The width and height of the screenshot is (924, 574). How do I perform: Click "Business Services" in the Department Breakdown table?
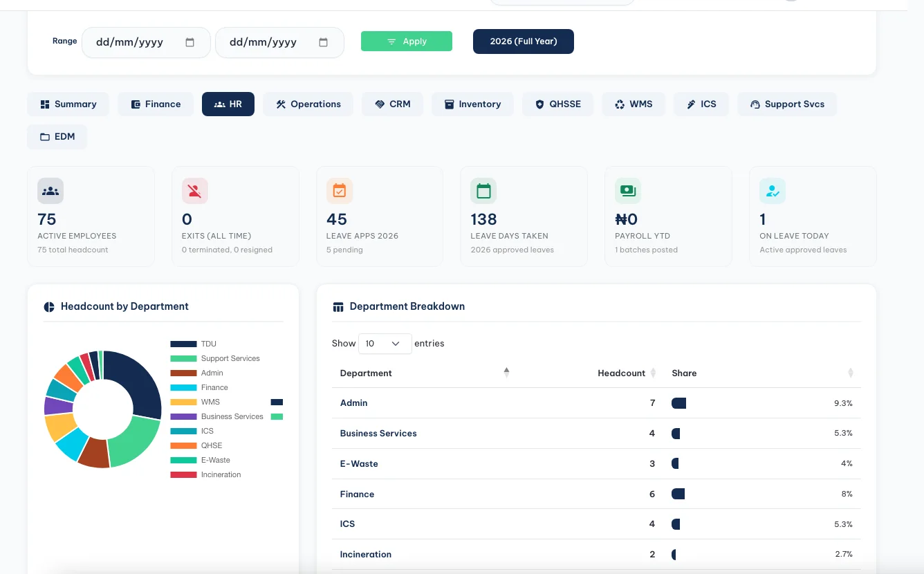pyautogui.click(x=378, y=434)
